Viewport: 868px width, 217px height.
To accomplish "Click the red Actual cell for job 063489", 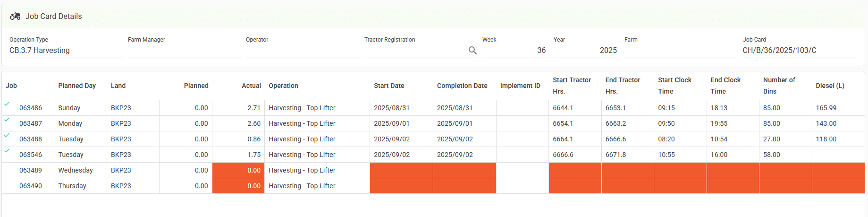I will pyautogui.click(x=238, y=170).
